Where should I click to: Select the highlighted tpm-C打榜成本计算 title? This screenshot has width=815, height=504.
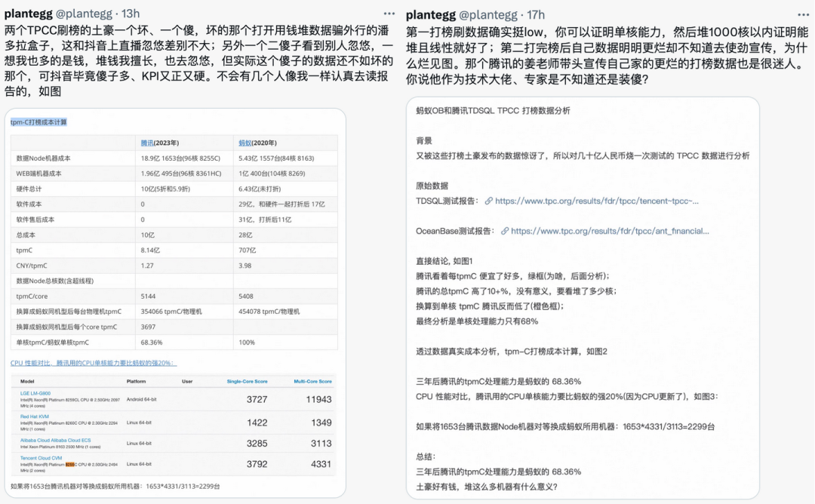(x=38, y=122)
